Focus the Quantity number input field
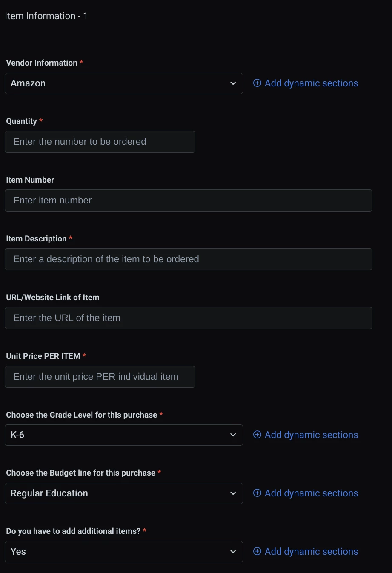This screenshot has height=573, width=392. (100, 142)
